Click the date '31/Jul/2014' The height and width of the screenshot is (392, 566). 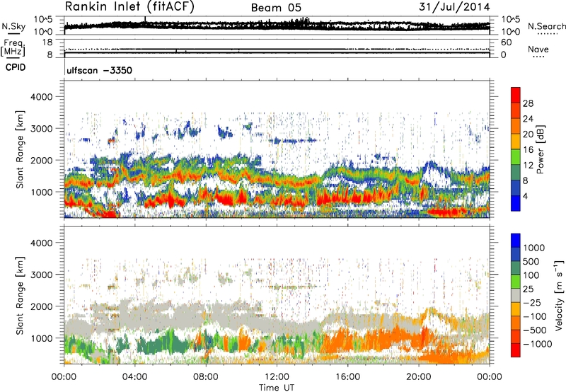tap(454, 7)
